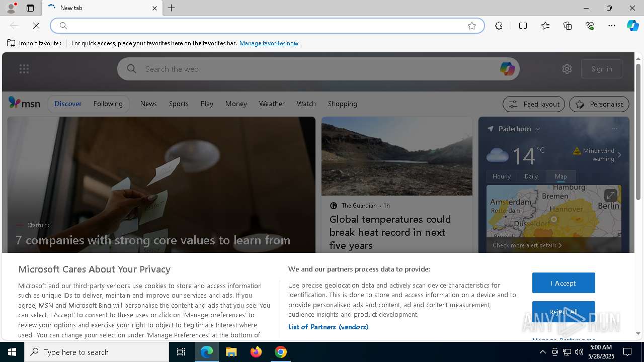Open the Weather section
This screenshot has height=362, width=644.
tap(272, 104)
